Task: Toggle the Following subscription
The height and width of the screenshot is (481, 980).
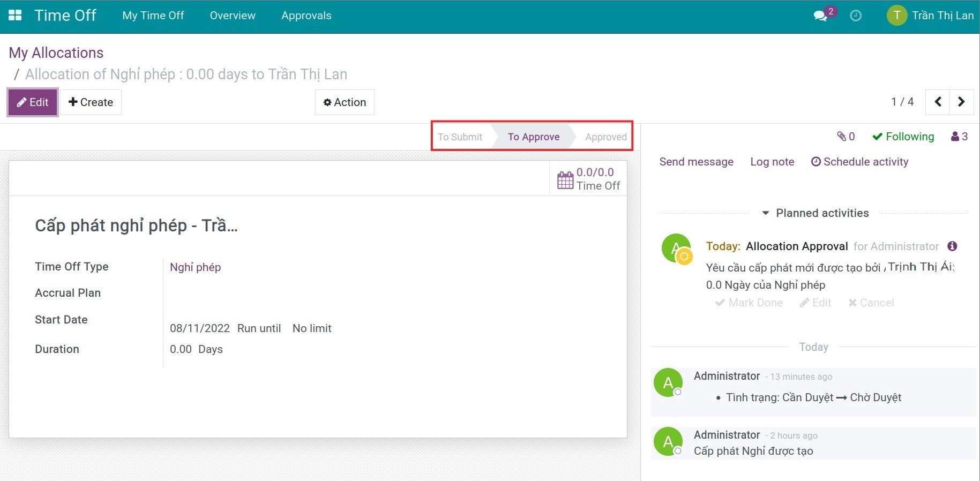Action: (x=903, y=137)
